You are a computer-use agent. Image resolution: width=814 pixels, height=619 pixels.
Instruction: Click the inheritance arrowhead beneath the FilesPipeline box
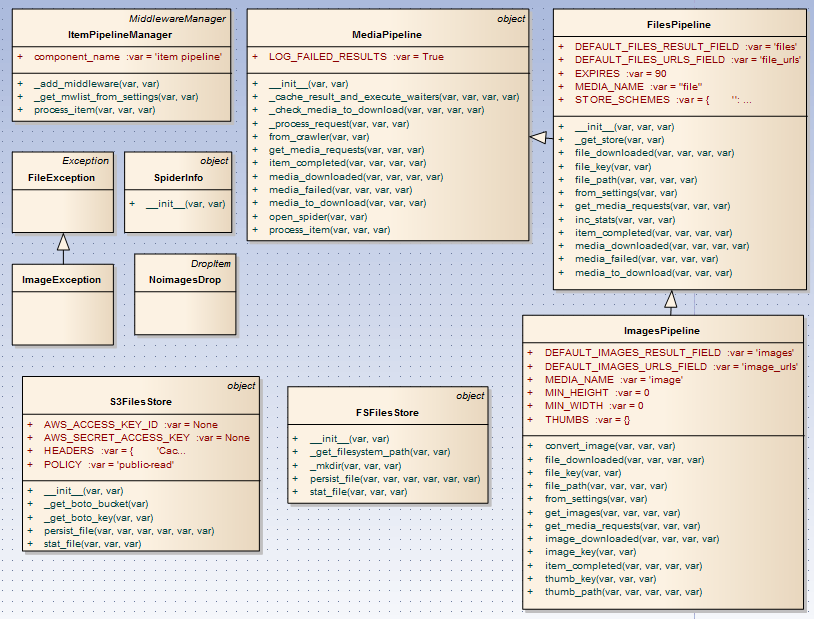click(x=671, y=298)
